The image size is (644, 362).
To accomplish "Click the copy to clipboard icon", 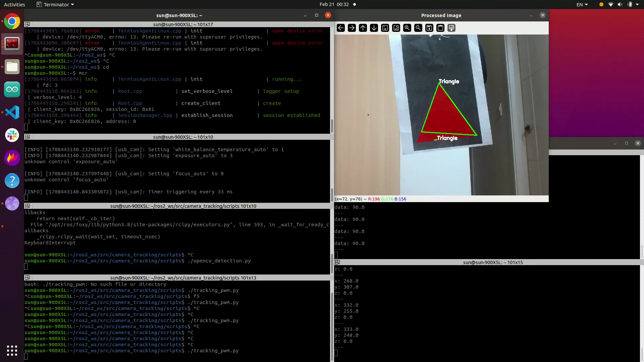I will coord(440,28).
